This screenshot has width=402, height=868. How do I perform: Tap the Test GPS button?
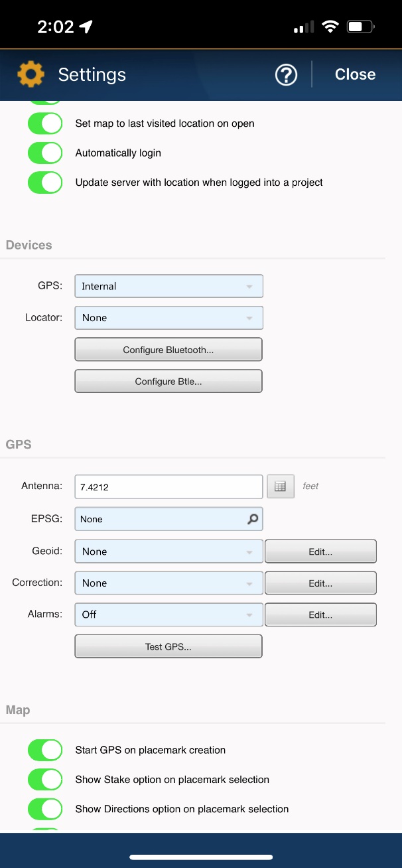click(x=168, y=646)
